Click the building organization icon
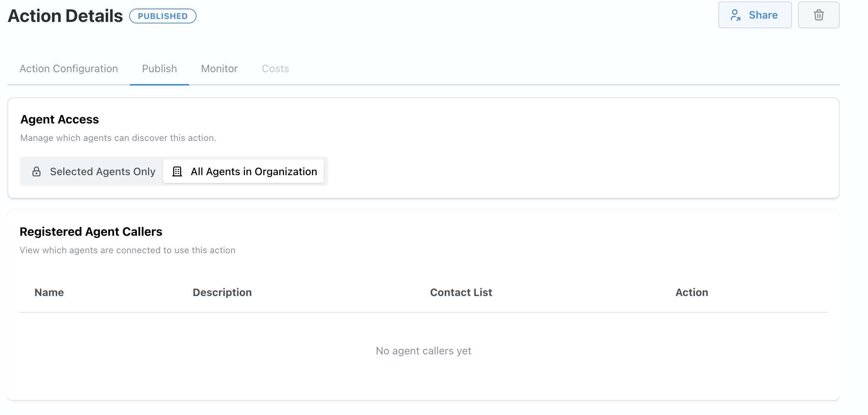Viewport: 868px width, 415px height. 177,171
